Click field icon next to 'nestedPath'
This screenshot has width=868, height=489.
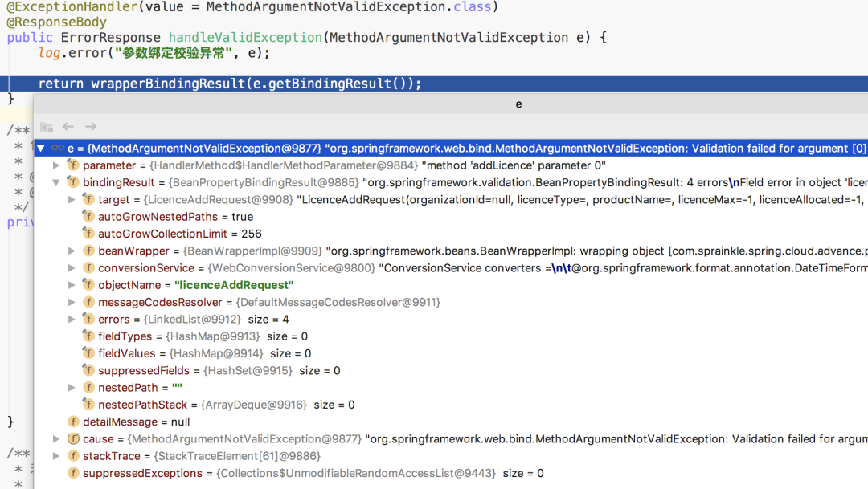tap(88, 388)
